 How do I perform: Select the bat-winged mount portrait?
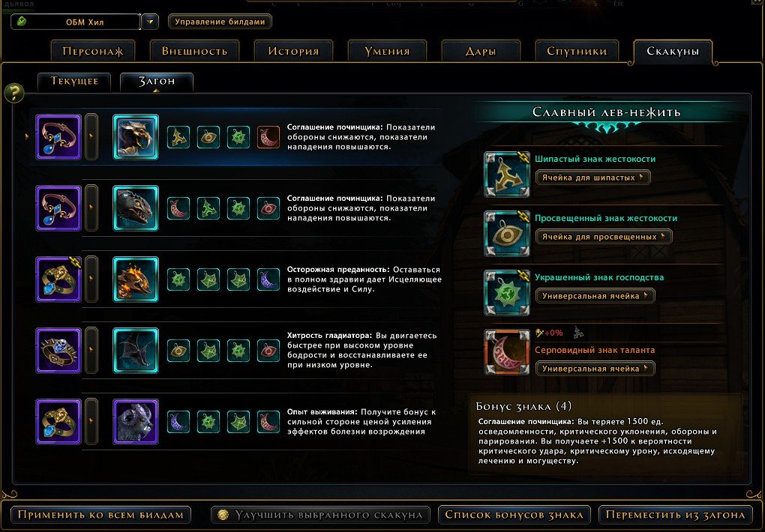(136, 351)
